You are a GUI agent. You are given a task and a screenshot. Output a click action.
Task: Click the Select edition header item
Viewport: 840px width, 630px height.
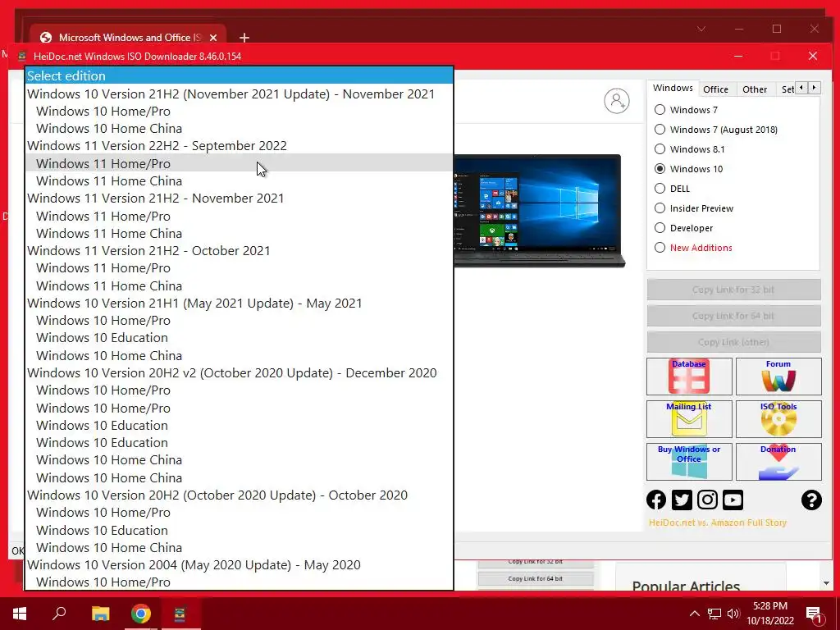click(239, 75)
